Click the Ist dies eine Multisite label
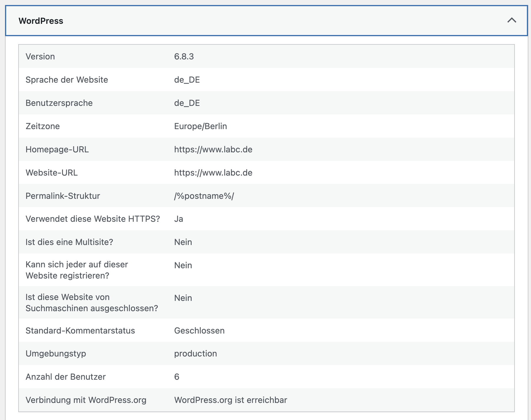Image resolution: width=531 pixels, height=420 pixels. click(69, 242)
